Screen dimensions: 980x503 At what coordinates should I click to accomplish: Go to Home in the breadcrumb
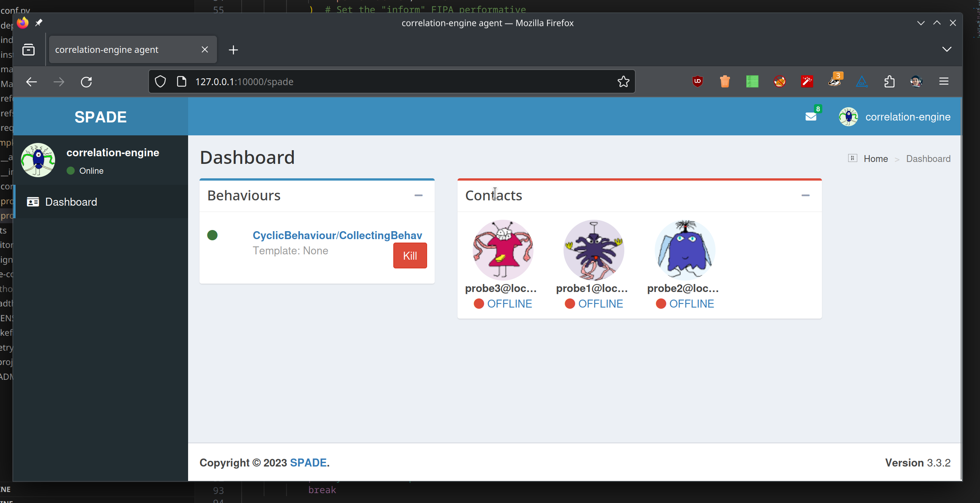click(876, 159)
